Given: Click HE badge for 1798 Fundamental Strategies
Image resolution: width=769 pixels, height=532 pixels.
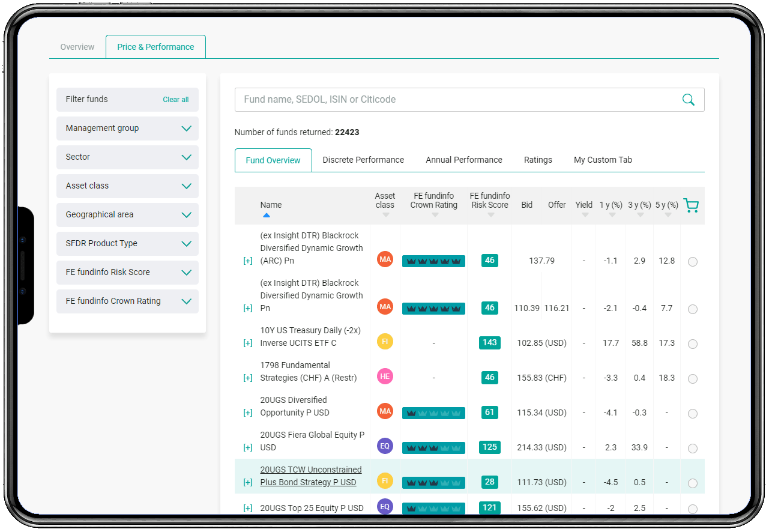Looking at the screenshot, I should [x=385, y=376].
